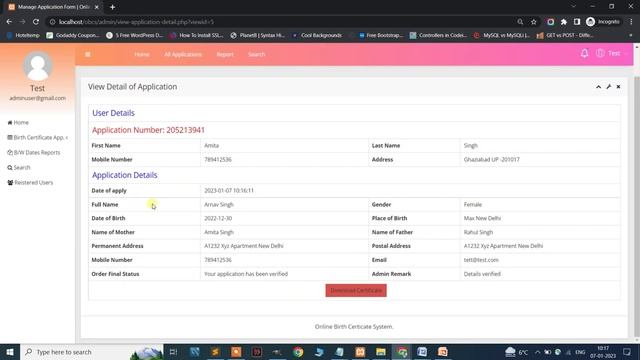The height and width of the screenshot is (360, 640).
Task: Open the How To Install SSL bookmark
Action: coord(196,36)
